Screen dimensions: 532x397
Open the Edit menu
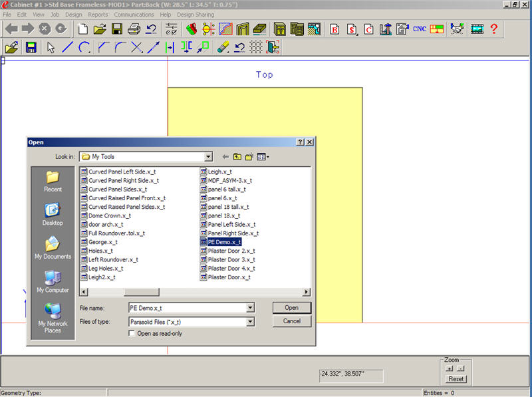coord(22,15)
